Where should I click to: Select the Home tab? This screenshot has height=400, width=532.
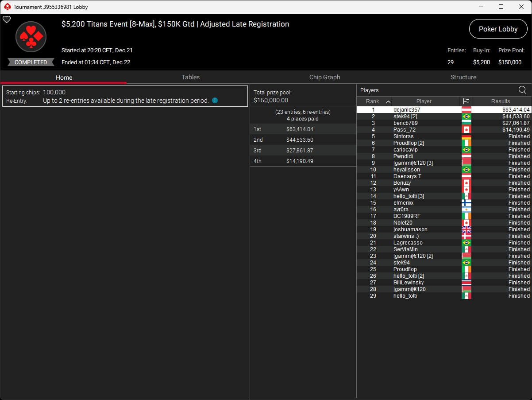(64, 78)
